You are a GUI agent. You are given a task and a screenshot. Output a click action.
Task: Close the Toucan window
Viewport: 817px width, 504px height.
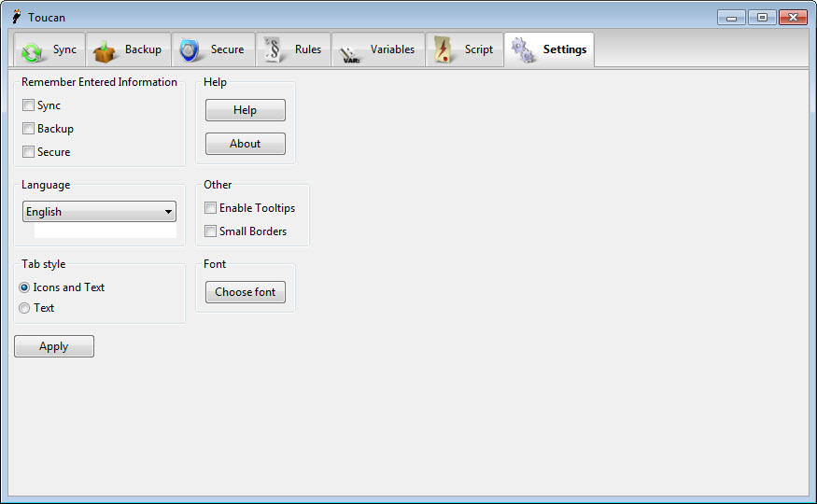(793, 18)
